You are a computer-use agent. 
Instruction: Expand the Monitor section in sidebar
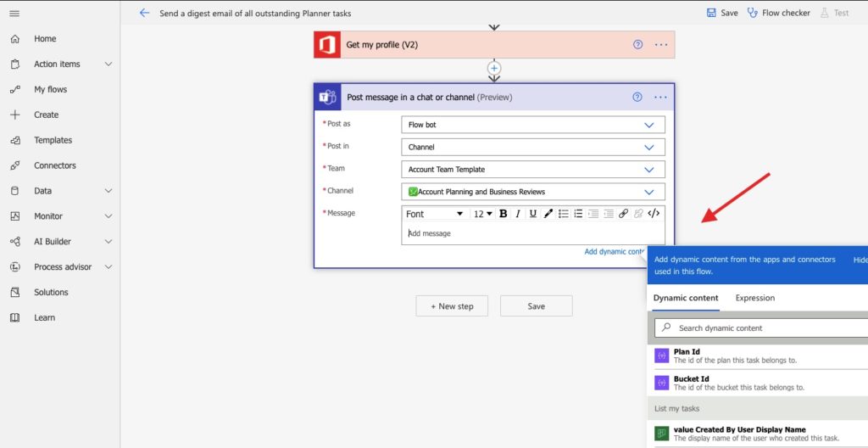click(x=108, y=216)
